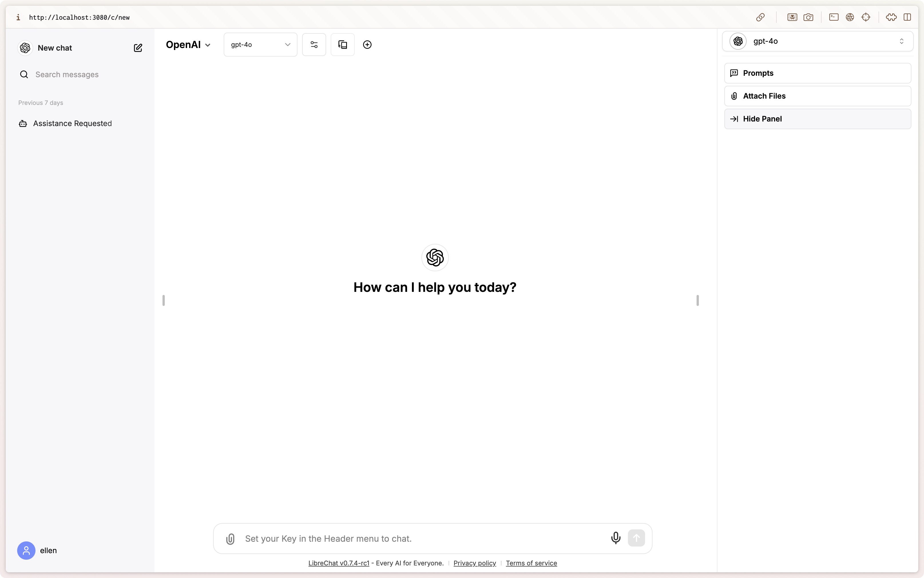Open the gpt-4o model dropdown in header

260,45
